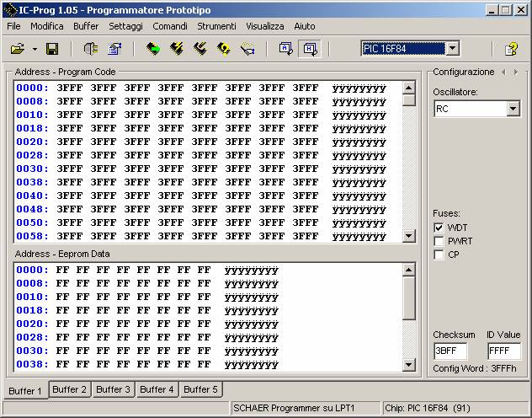Click the Program Code scrollbar thumb

tap(408, 100)
